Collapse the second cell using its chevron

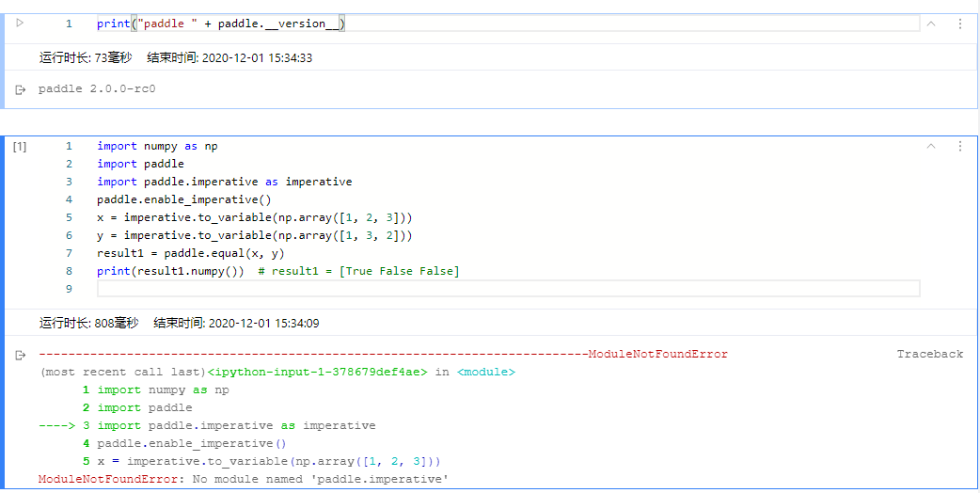(931, 146)
